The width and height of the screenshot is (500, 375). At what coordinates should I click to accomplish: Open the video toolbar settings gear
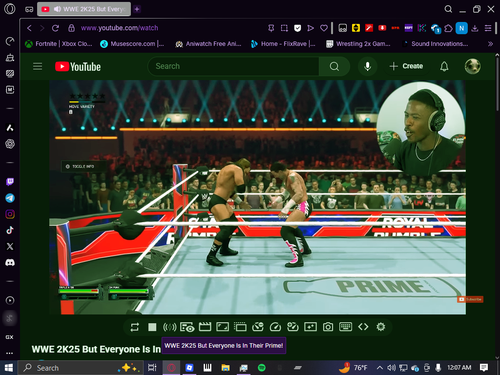click(x=381, y=327)
